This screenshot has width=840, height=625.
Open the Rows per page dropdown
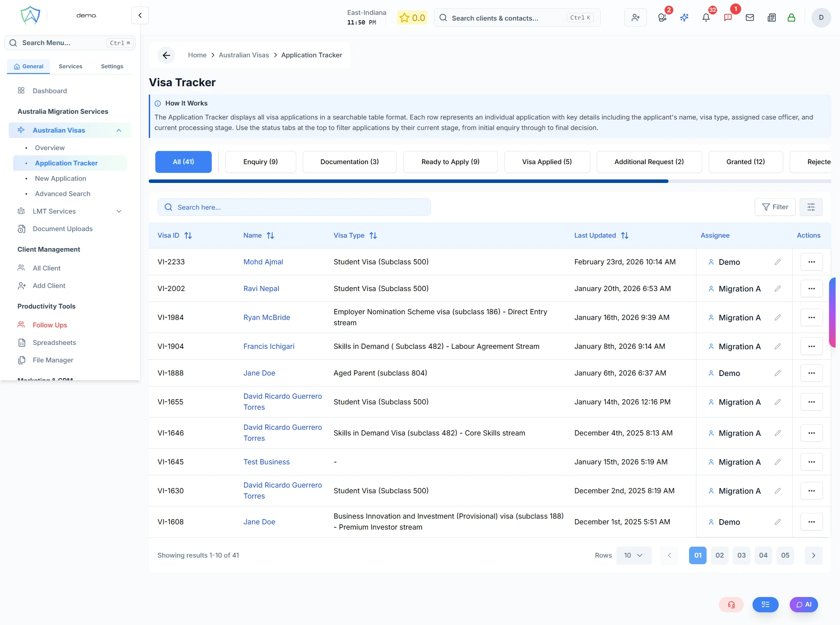coord(634,555)
